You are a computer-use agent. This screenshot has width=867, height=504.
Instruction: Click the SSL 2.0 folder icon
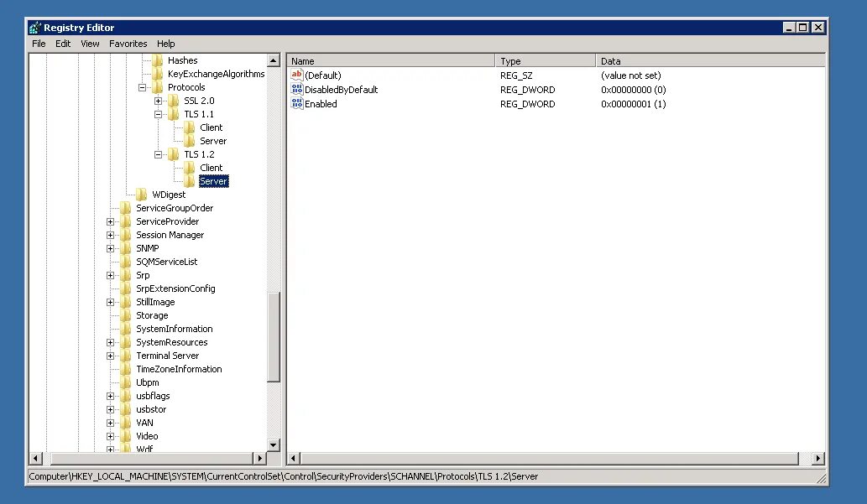click(x=174, y=101)
